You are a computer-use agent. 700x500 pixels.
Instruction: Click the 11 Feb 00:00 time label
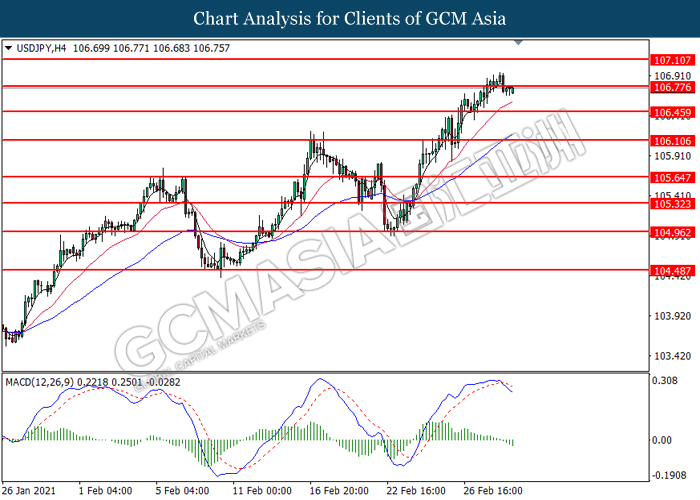(x=262, y=491)
